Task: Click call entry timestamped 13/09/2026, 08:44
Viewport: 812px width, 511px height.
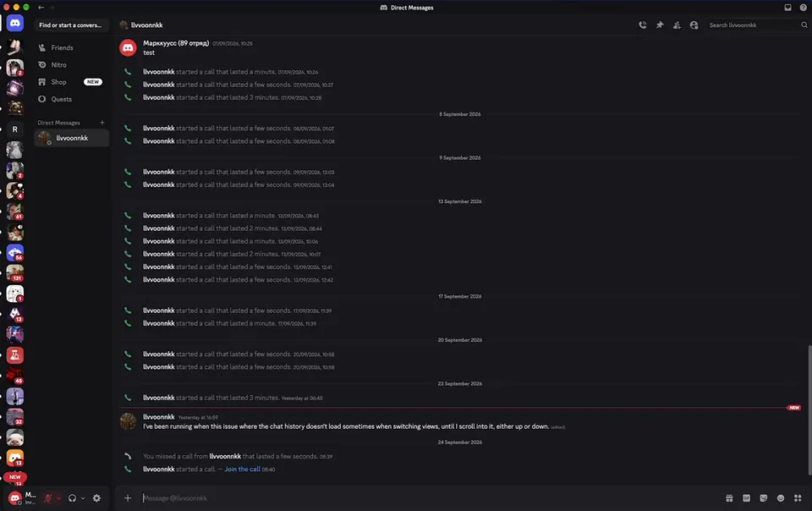Action: (233, 228)
